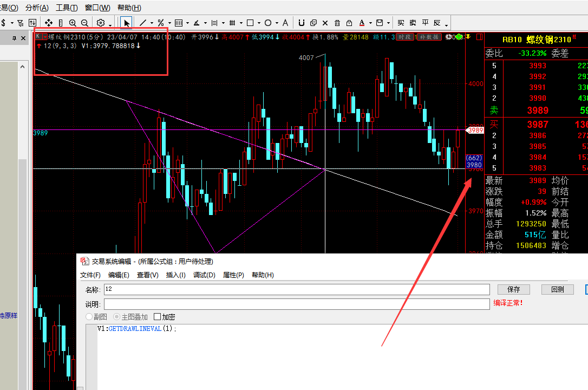Select the four-way move/pan tool
Image resolution: width=588 pixels, height=390 pixels.
click(48, 23)
